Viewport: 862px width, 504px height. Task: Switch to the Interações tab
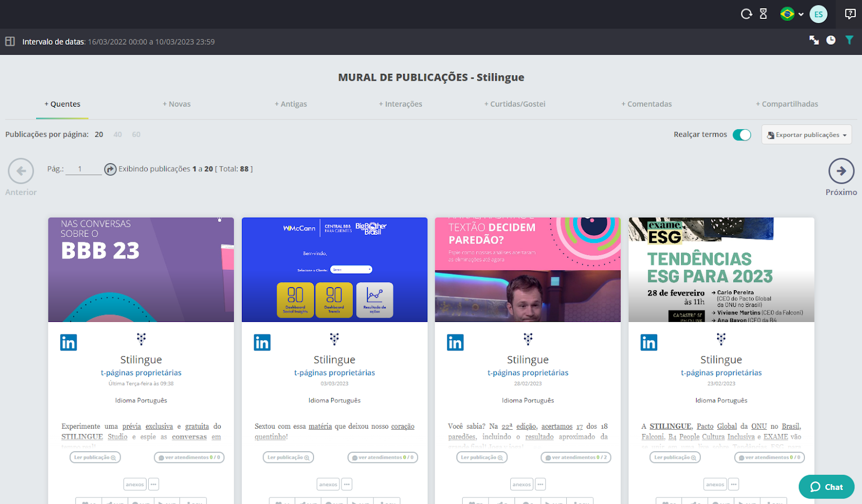[x=400, y=104]
